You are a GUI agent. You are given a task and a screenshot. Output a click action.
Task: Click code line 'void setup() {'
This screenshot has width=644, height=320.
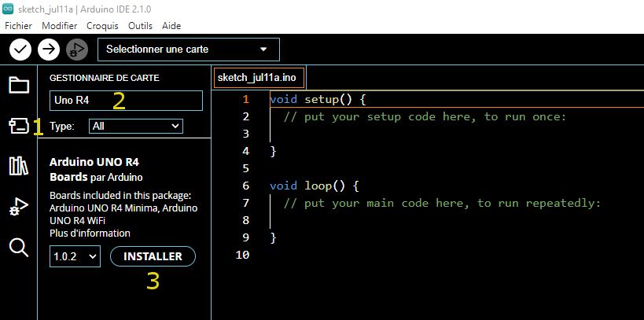click(x=318, y=99)
